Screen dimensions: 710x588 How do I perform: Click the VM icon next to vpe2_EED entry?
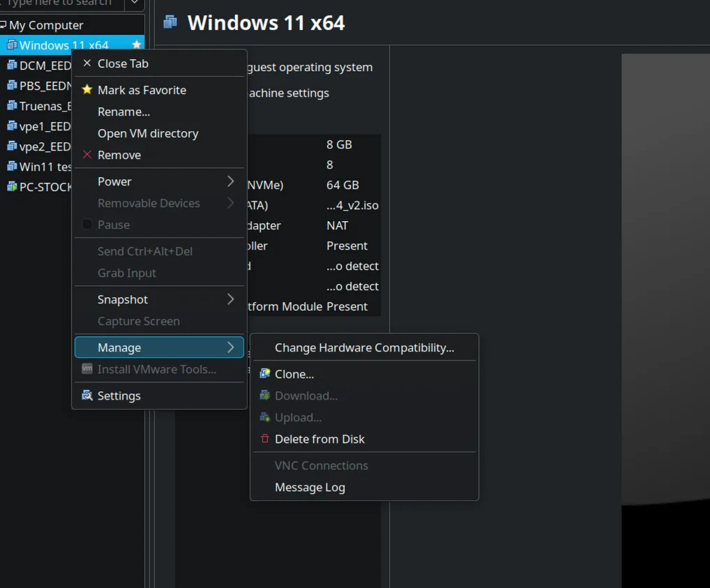tap(12, 146)
